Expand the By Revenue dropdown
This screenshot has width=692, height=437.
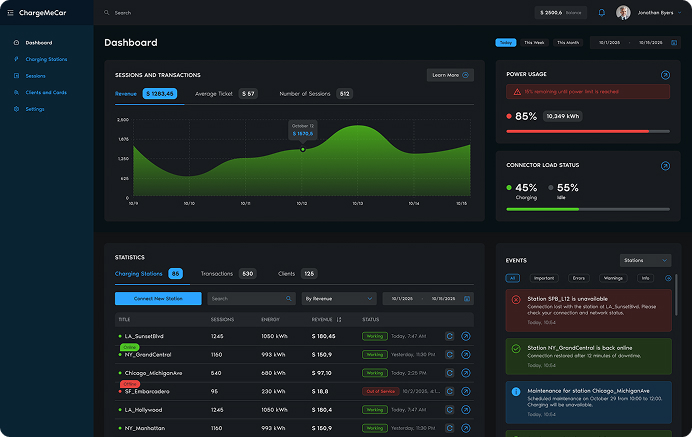click(x=339, y=298)
